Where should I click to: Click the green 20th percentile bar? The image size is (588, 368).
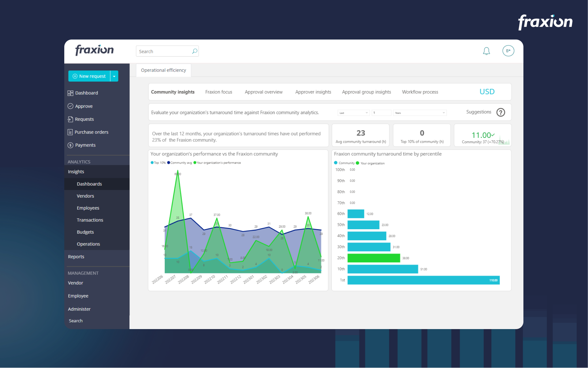pos(374,258)
